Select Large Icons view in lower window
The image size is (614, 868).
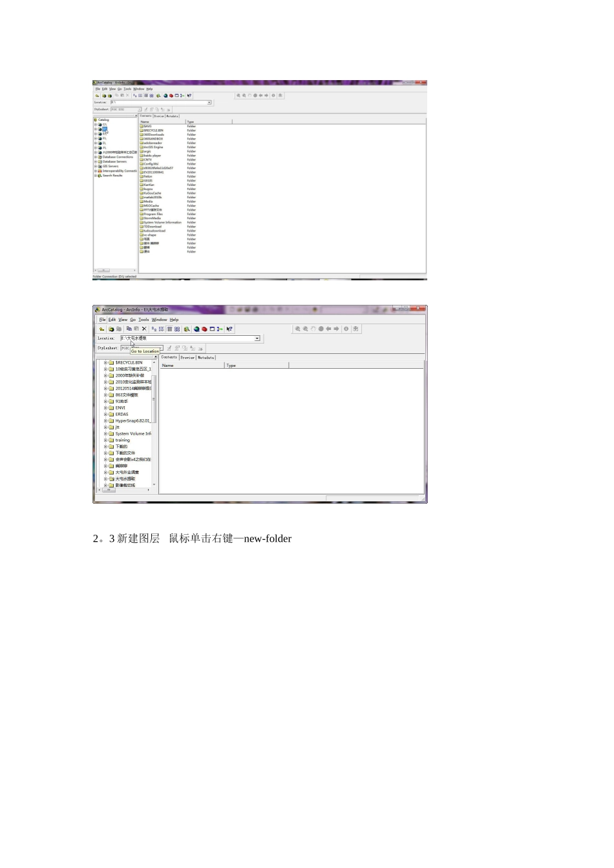point(154,329)
